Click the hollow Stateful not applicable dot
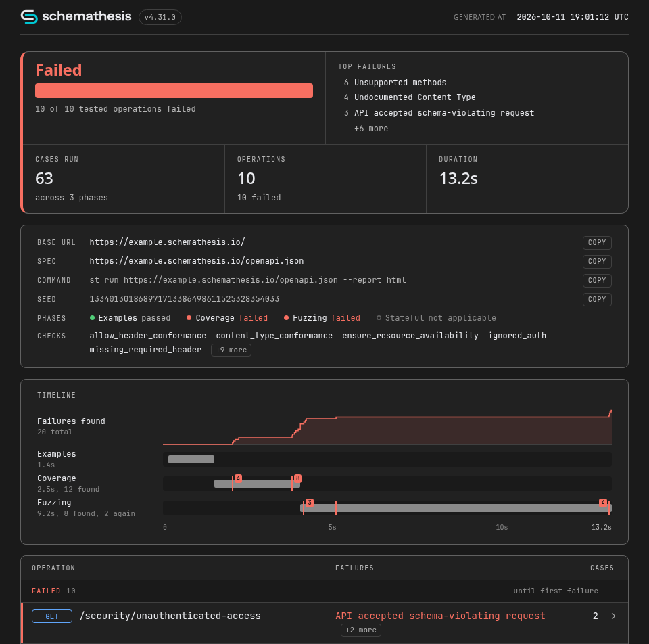649x644 pixels. 379,318
